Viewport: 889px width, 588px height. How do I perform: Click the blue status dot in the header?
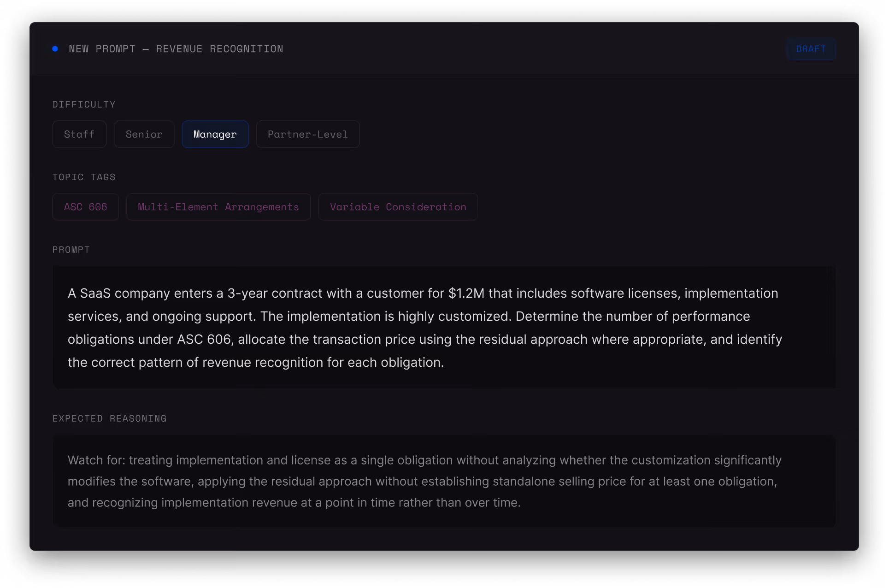[55, 49]
